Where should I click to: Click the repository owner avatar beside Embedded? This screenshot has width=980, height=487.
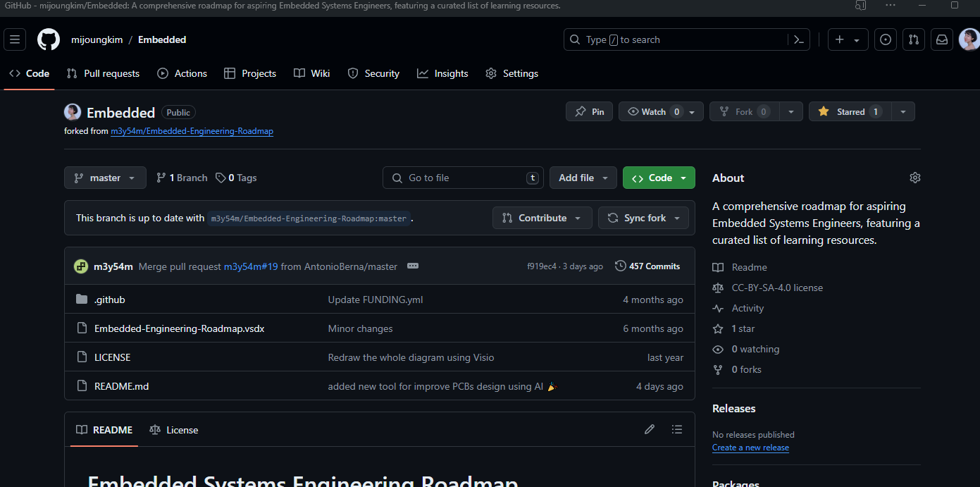coord(73,112)
